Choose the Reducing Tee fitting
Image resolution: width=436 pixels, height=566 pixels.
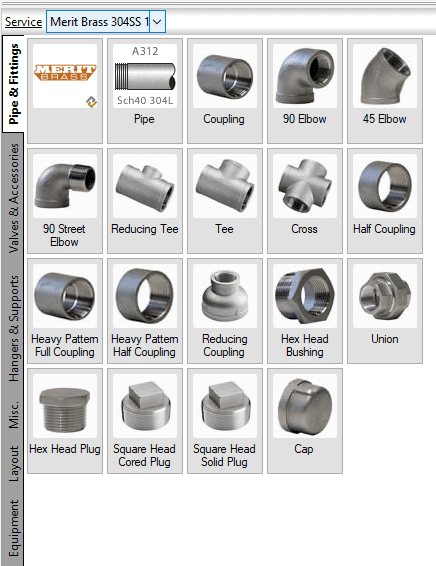[145, 201]
